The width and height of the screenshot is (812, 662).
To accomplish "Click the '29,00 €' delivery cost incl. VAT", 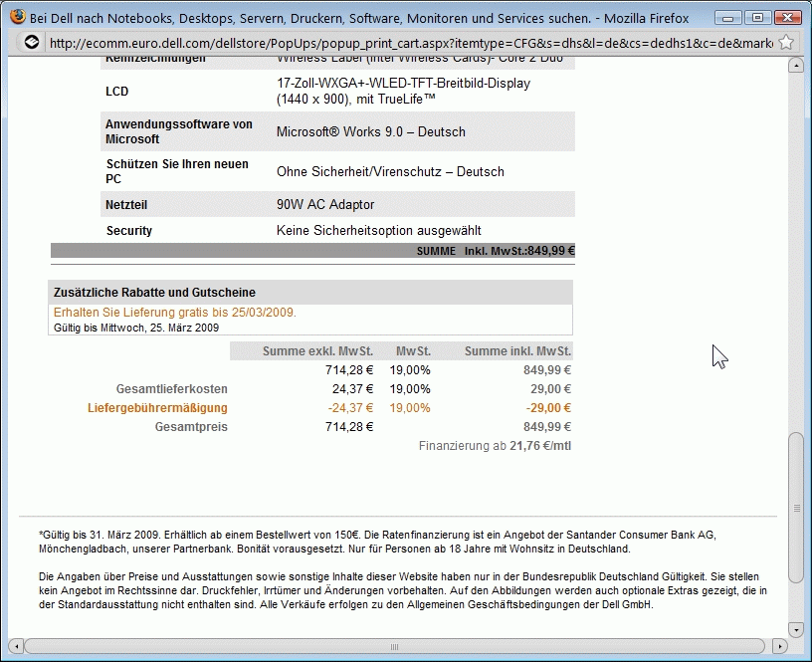I will [550, 389].
